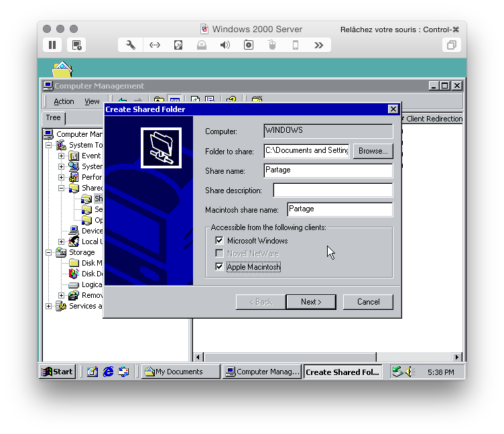
Task: Open VM settings wrench icon
Action: [131, 45]
